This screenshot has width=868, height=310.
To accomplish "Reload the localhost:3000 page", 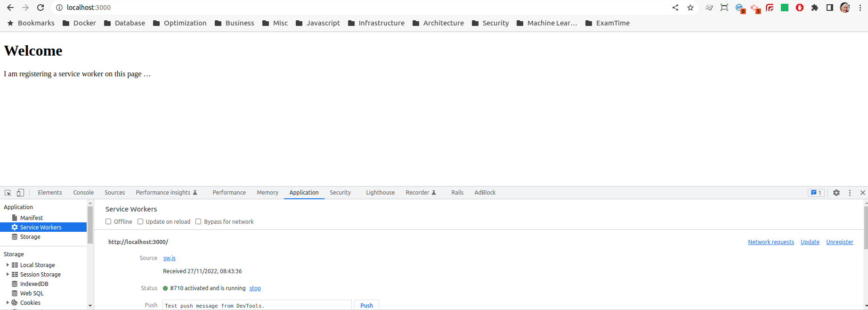I will [x=41, y=8].
